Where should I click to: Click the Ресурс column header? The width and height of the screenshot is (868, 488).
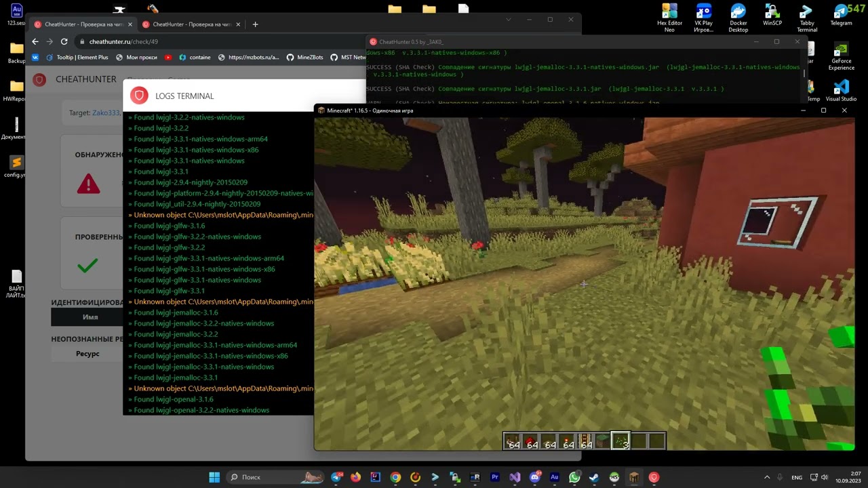[x=87, y=354]
